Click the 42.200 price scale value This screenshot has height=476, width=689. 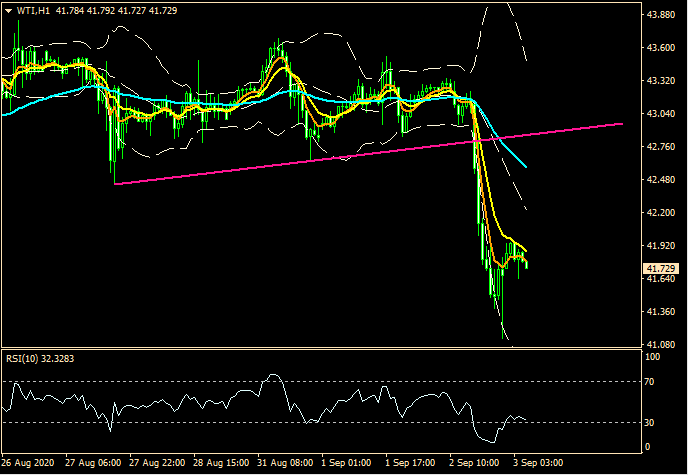click(660, 213)
